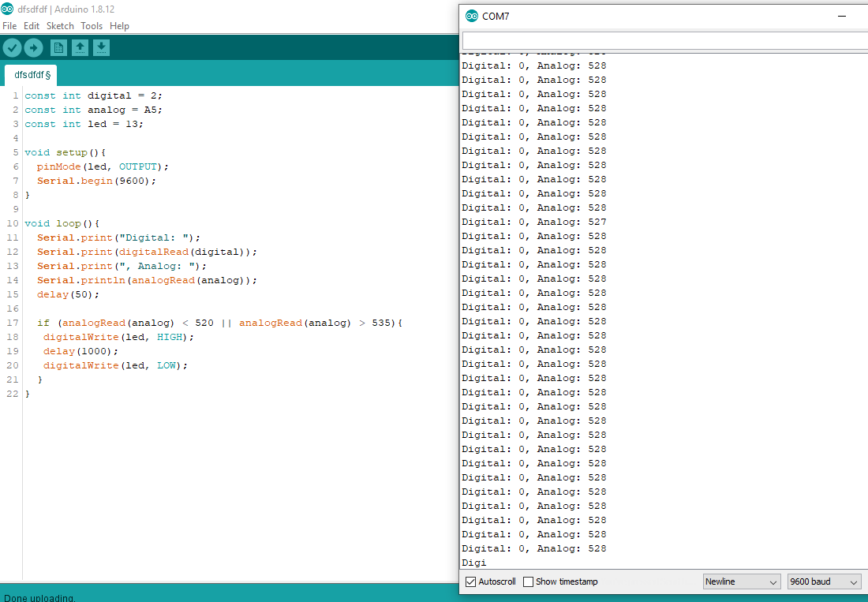This screenshot has width=868, height=602.
Task: Click the Upload arrow button
Action: [33, 48]
